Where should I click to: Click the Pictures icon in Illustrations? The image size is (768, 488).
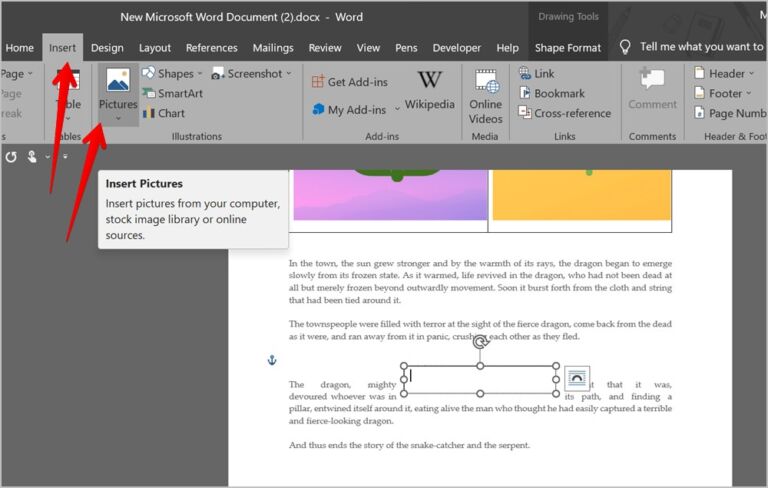[x=118, y=80]
